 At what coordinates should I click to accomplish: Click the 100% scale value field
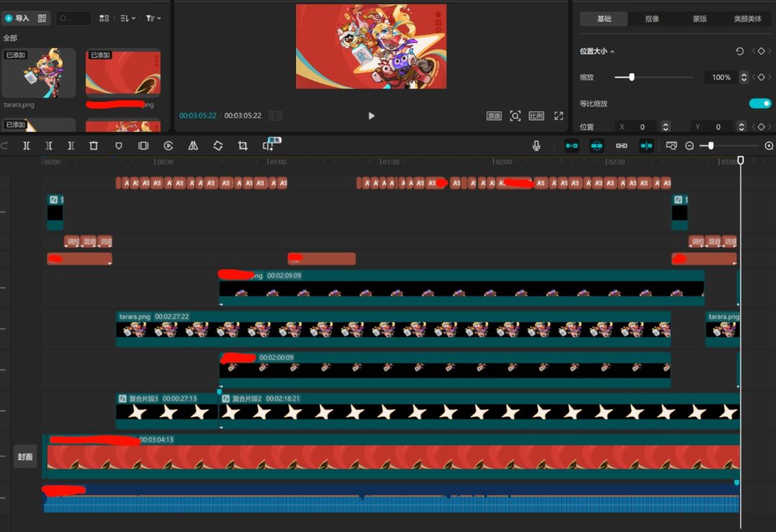721,77
